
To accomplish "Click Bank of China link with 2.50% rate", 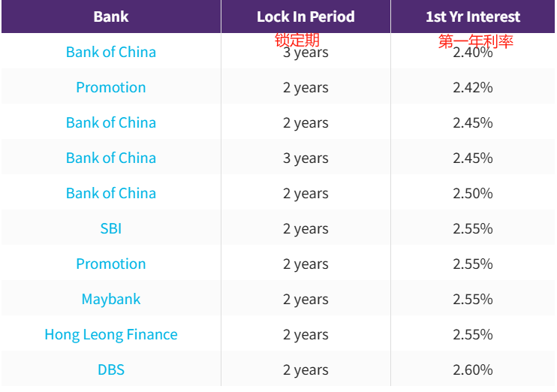I will [111, 193].
